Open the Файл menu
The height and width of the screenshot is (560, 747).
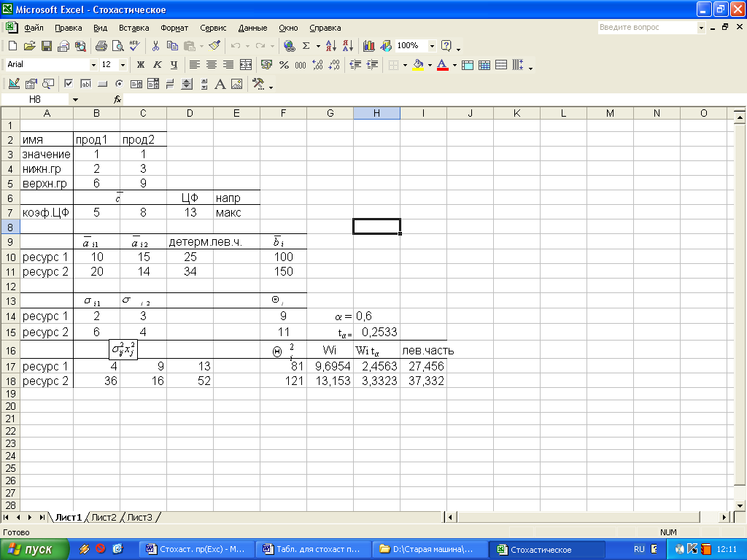pos(34,28)
